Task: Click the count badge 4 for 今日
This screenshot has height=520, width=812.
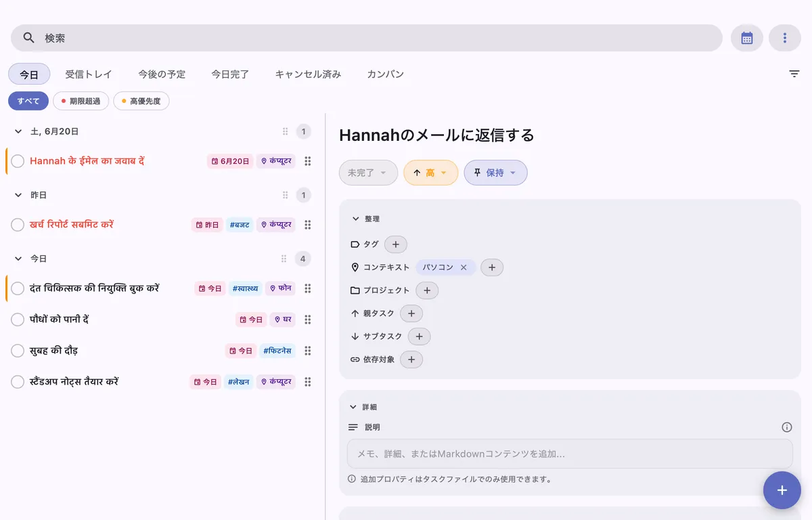Action: click(303, 259)
